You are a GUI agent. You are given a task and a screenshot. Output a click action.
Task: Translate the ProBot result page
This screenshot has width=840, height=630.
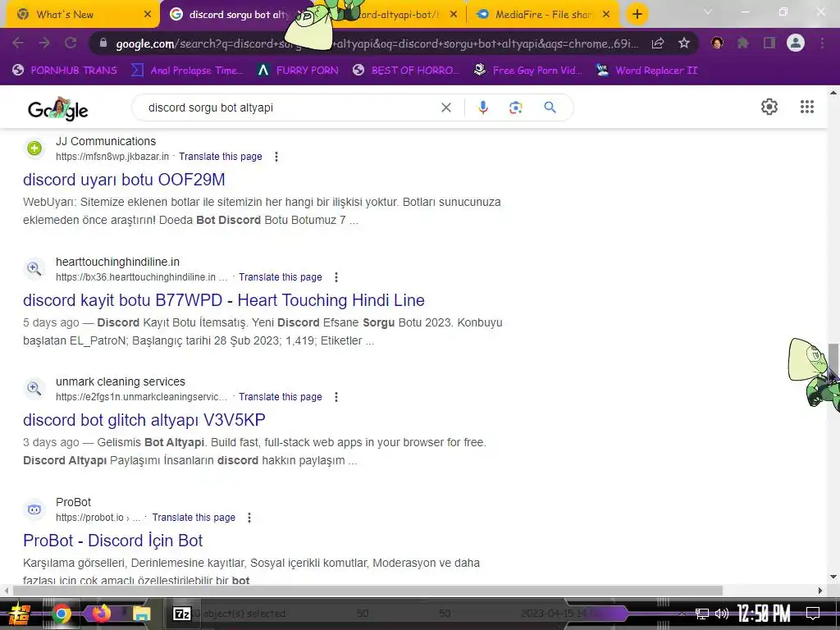pyautogui.click(x=194, y=518)
